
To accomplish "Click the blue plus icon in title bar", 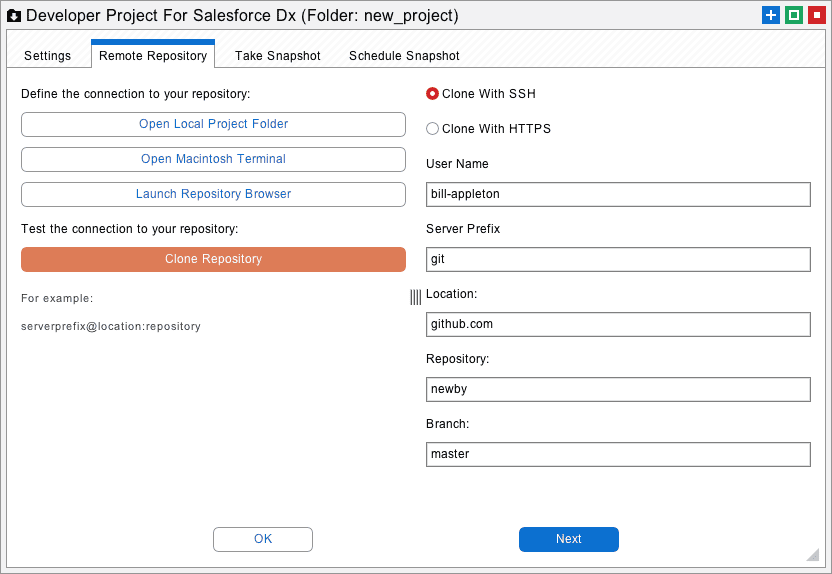I will [770, 15].
